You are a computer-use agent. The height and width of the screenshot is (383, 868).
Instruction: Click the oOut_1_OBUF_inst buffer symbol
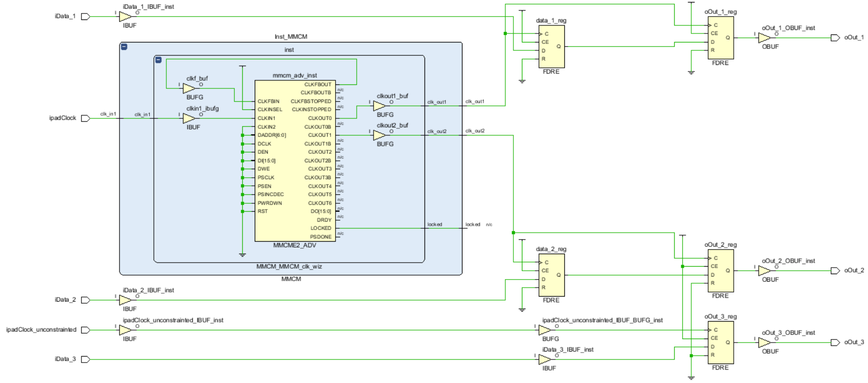coord(764,38)
